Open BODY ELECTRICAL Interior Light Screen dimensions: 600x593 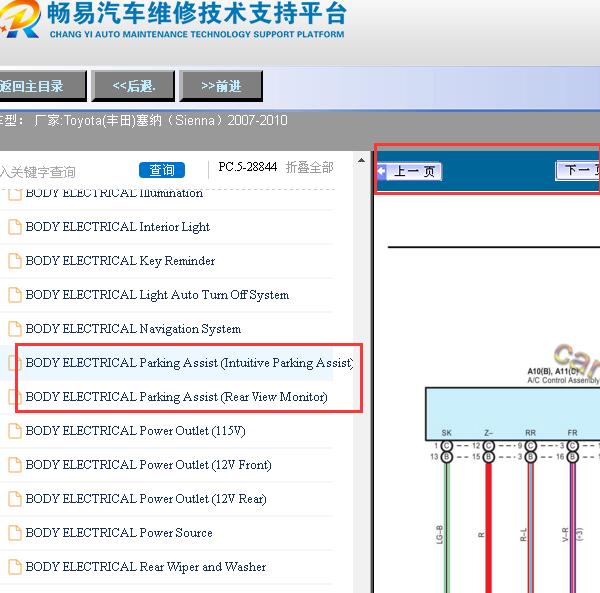(x=117, y=227)
